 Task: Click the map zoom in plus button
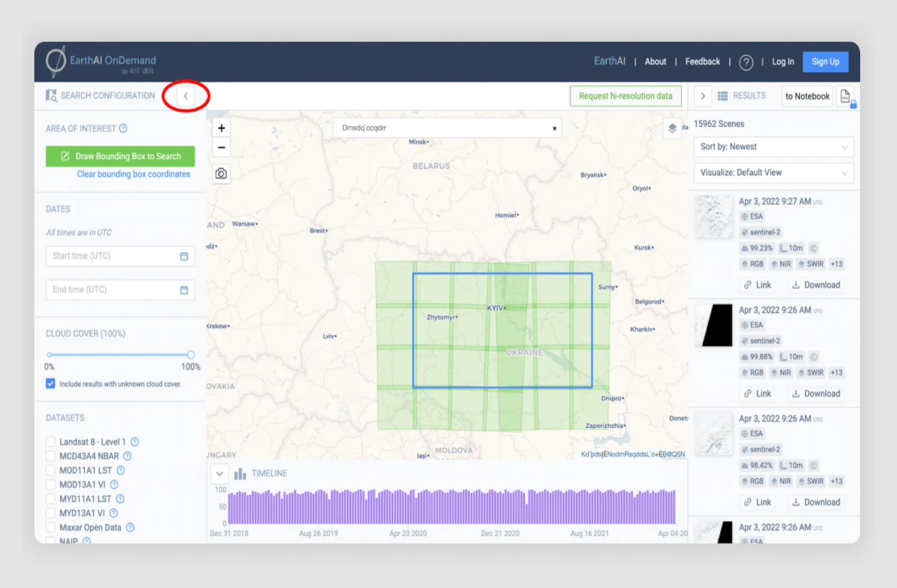pos(221,128)
